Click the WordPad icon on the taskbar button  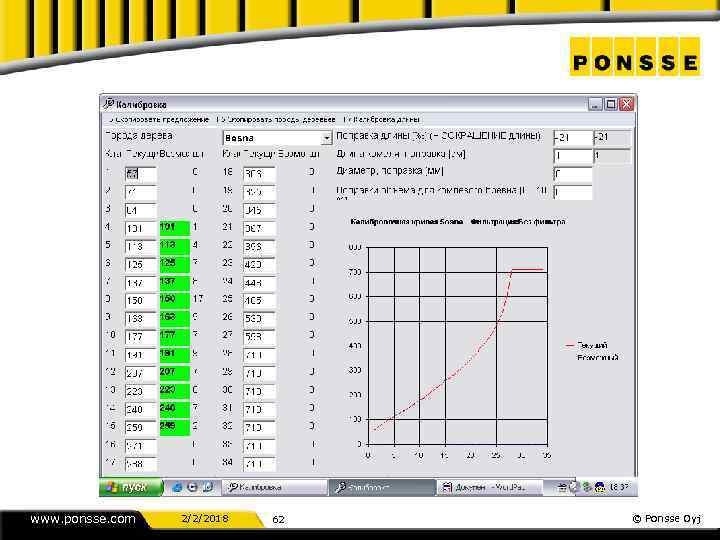[x=447, y=487]
